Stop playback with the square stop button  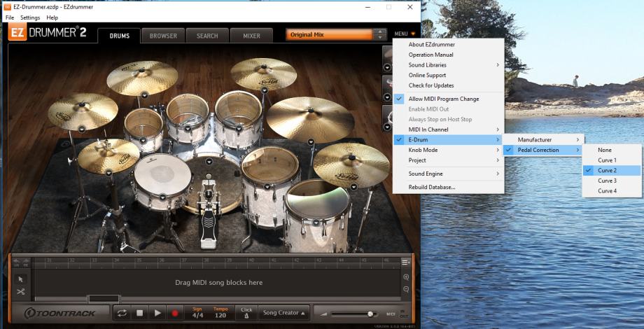click(139, 313)
